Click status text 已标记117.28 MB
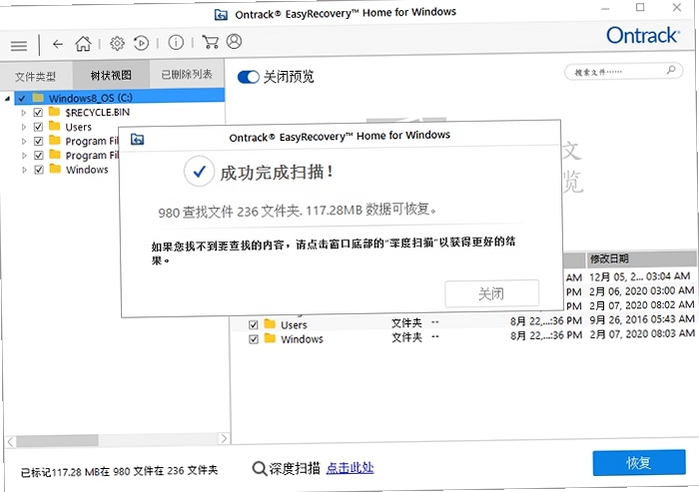The image size is (699, 492). coord(58,472)
